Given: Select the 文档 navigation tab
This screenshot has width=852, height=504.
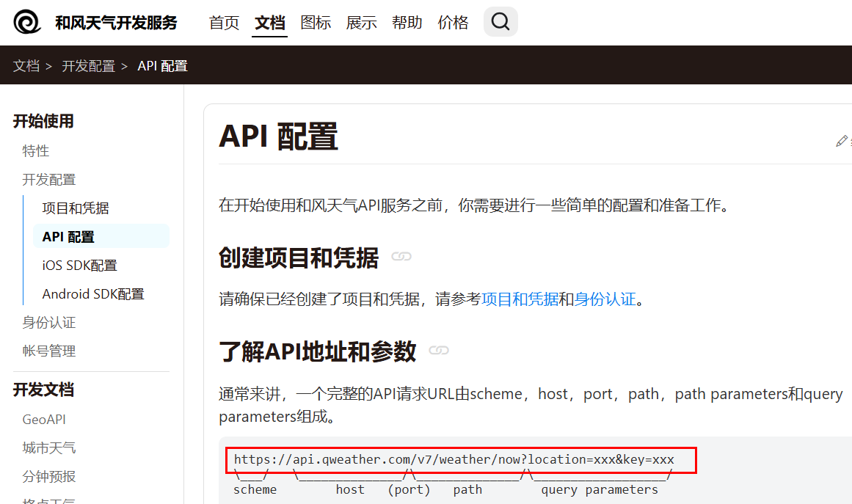Looking at the screenshot, I should [269, 23].
